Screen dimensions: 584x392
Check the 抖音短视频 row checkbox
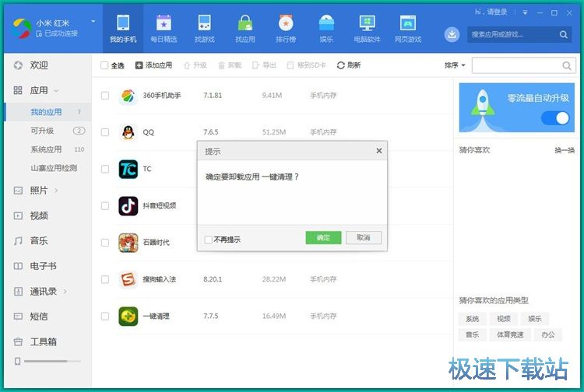click(x=105, y=206)
